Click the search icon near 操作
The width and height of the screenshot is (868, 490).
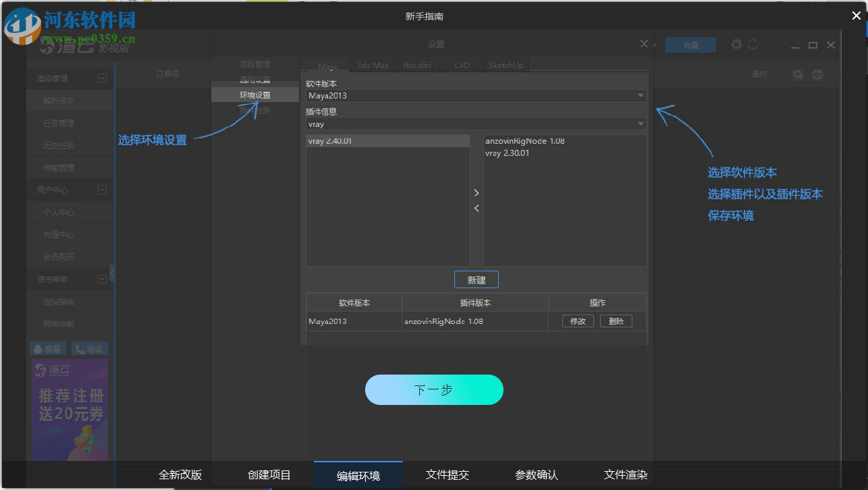[x=798, y=74]
